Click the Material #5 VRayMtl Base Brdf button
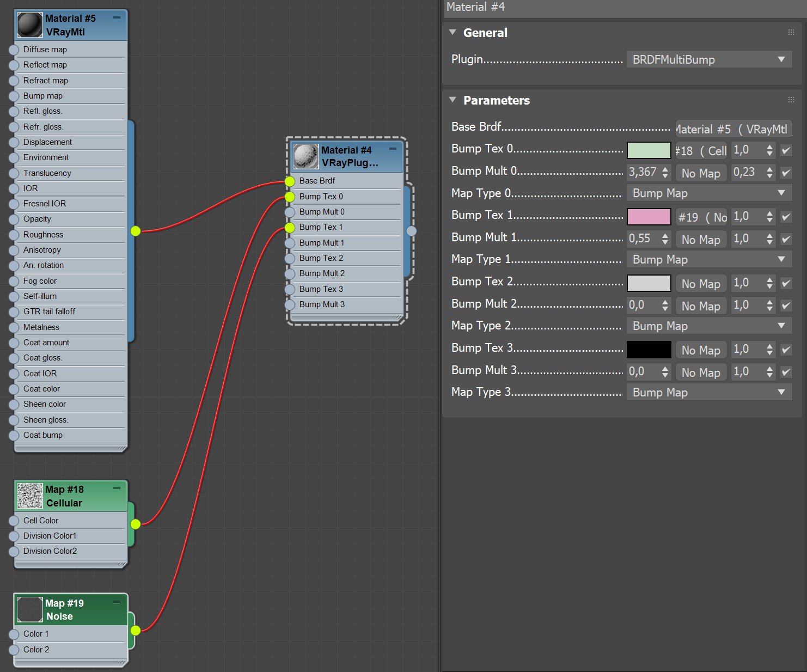 coord(733,129)
